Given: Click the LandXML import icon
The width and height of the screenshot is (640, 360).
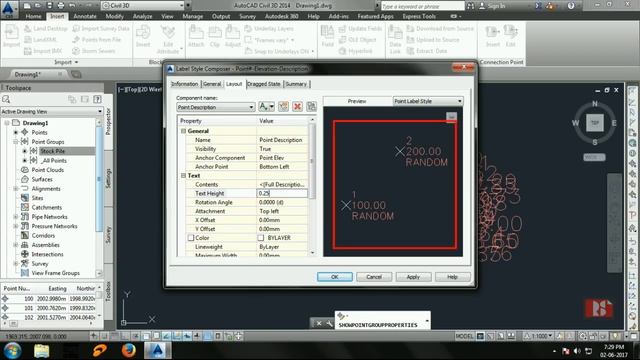Looking at the screenshot, I should coord(28,40).
